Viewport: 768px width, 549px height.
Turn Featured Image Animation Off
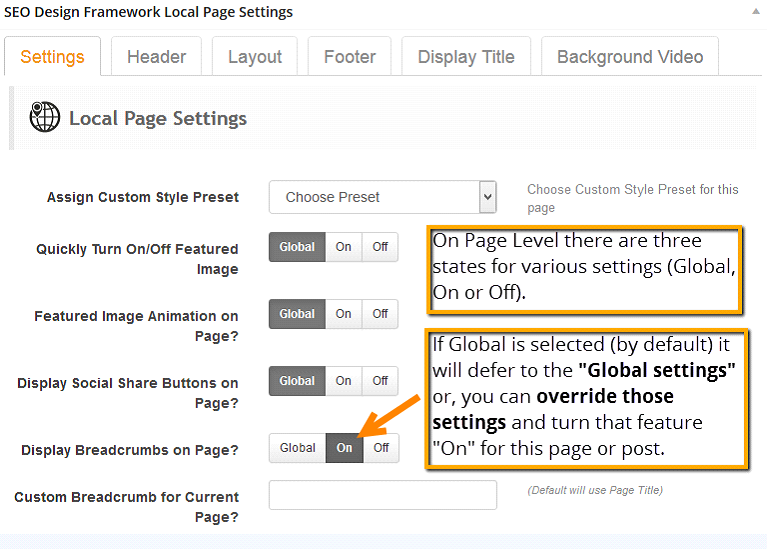pos(380,314)
